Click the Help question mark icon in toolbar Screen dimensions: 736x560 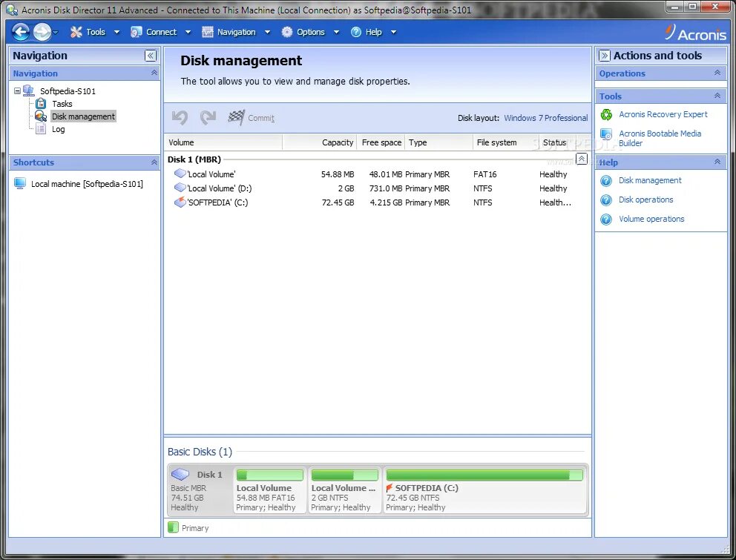tap(356, 32)
